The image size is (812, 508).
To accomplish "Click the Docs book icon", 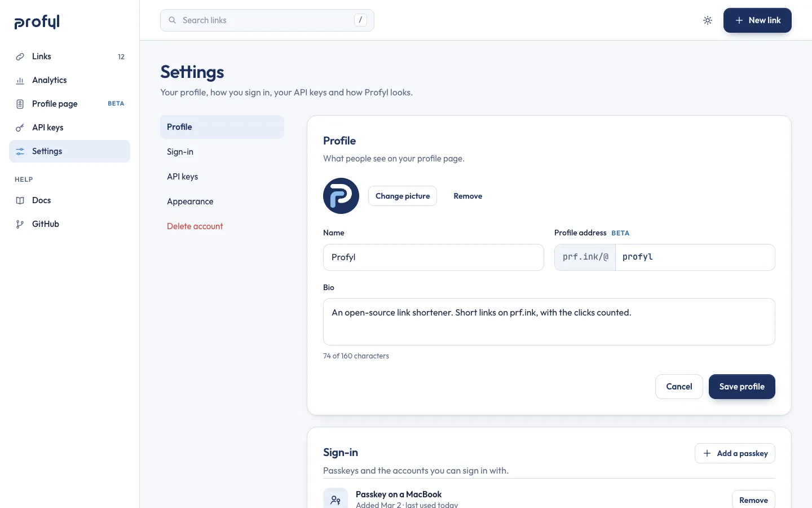I will pos(20,200).
